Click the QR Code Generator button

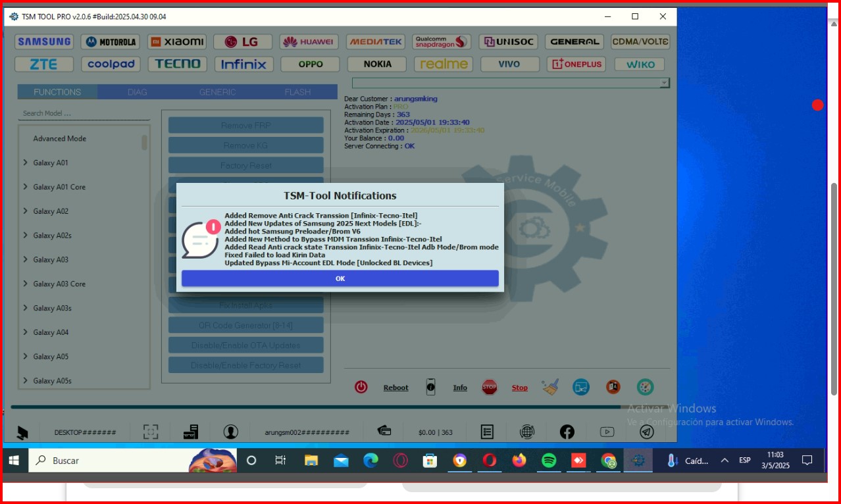tap(245, 325)
